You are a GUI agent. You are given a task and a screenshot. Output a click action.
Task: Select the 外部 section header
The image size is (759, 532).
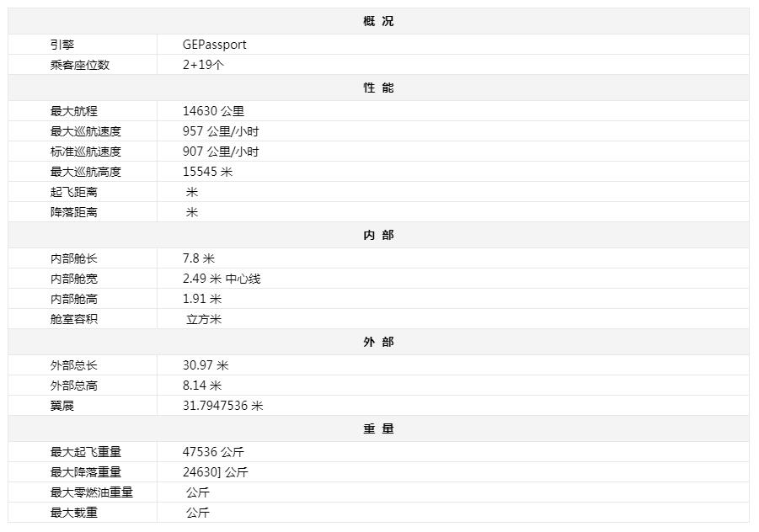pyautogui.click(x=378, y=342)
